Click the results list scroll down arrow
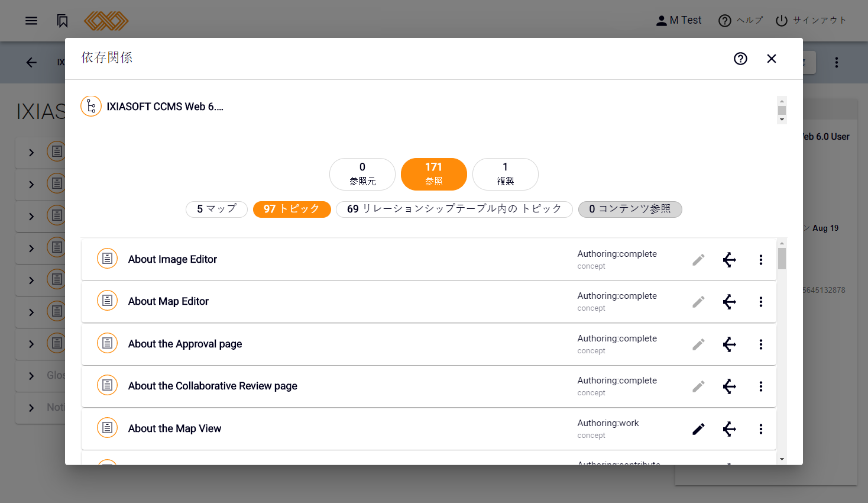Image resolution: width=868 pixels, height=503 pixels. point(782,459)
